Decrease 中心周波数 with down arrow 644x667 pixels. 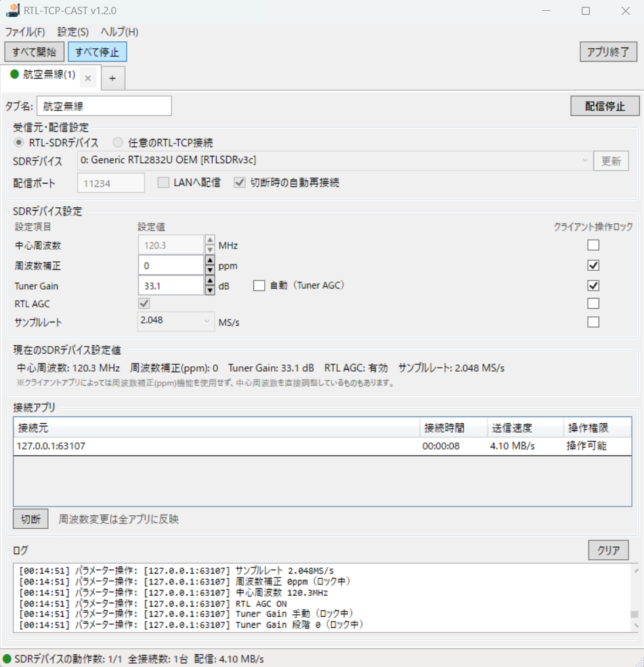(x=210, y=250)
